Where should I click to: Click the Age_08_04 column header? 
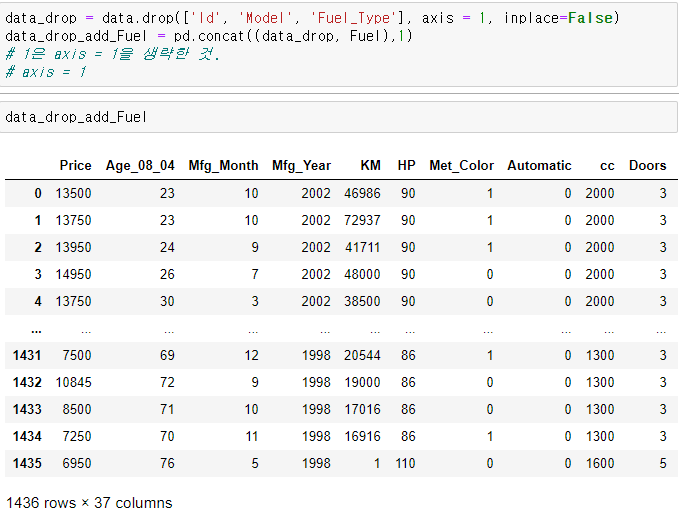pyautogui.click(x=140, y=165)
